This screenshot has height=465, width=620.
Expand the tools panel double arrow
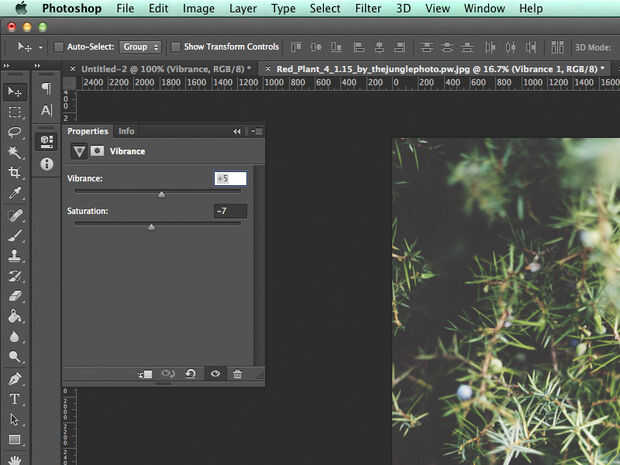click(x=6, y=66)
